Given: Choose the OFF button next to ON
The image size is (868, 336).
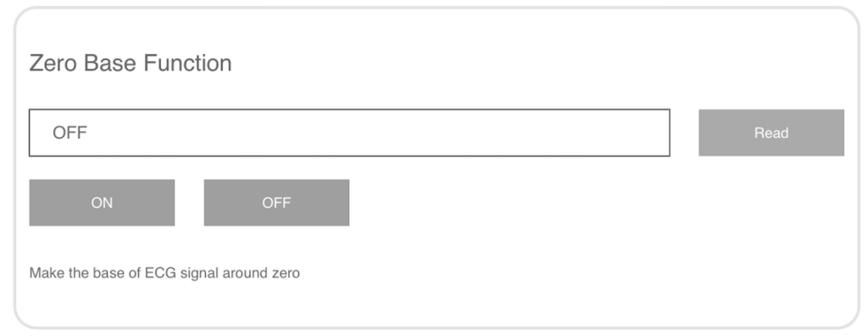Looking at the screenshot, I should tap(276, 203).
